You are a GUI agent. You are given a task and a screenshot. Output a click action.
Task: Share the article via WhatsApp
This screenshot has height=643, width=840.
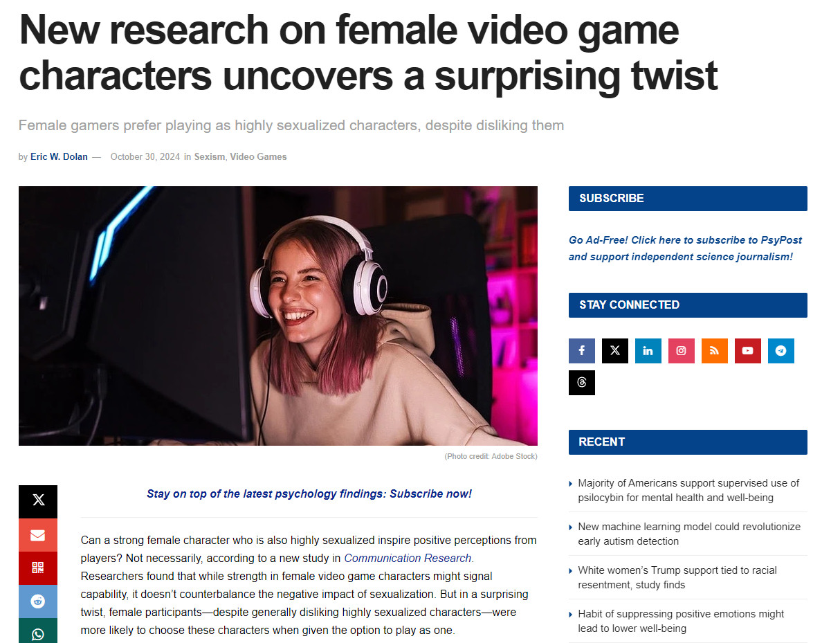click(x=38, y=633)
